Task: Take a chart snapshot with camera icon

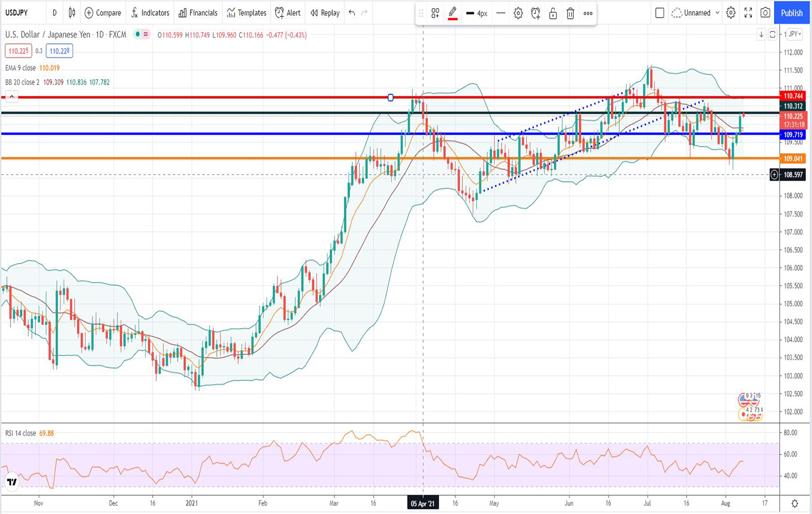Action: pos(765,13)
